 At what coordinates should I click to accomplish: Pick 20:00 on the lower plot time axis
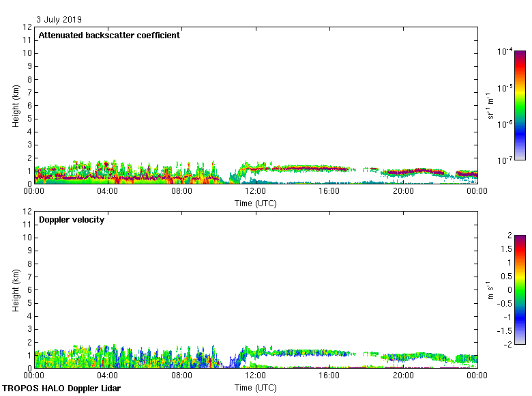click(x=403, y=376)
